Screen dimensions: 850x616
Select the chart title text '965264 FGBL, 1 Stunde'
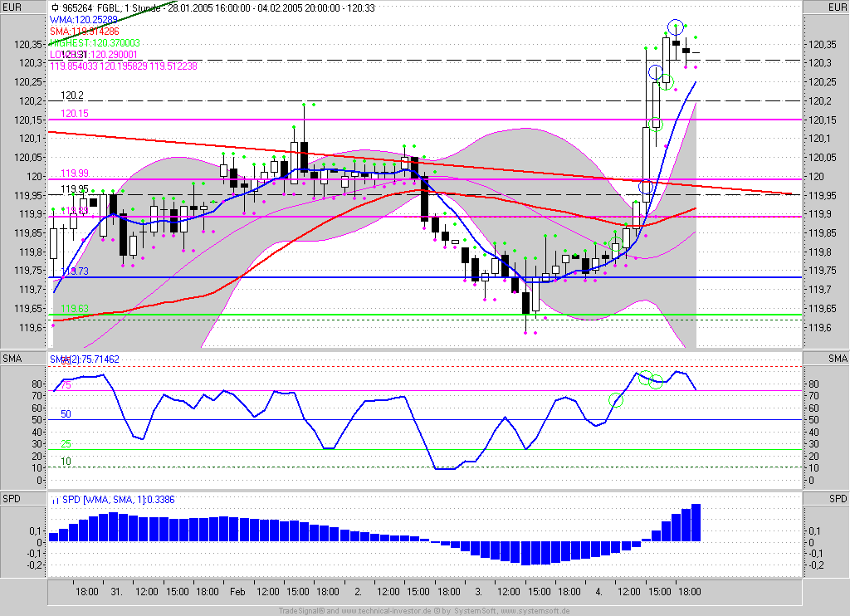[x=112, y=8]
